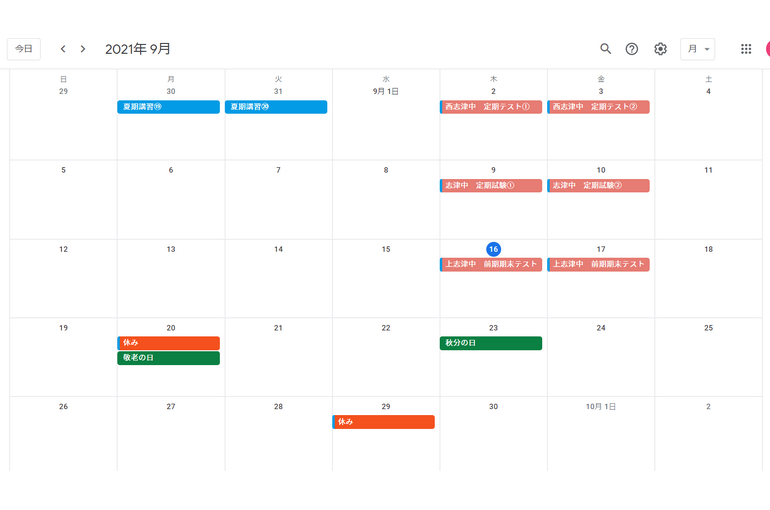Click the empty cell for September 8
The width and height of the screenshot is (770, 510).
[x=386, y=205]
